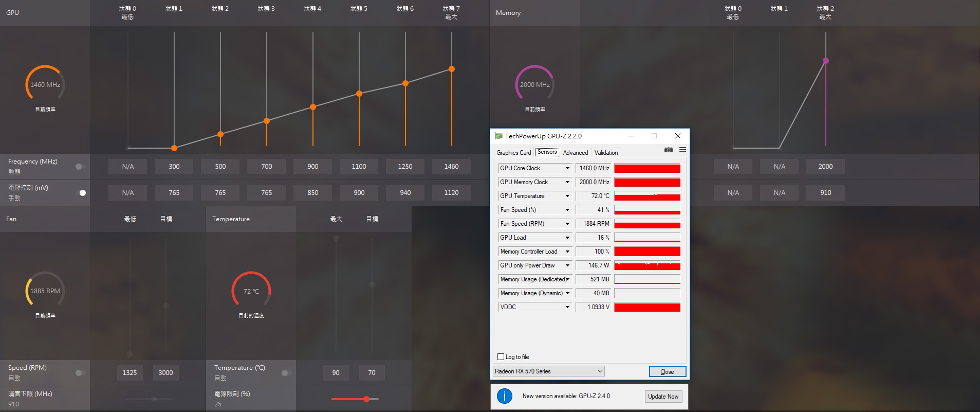This screenshot has width=980, height=412.
Task: Click the GPU-Z app icon in title bar
Action: pyautogui.click(x=498, y=136)
